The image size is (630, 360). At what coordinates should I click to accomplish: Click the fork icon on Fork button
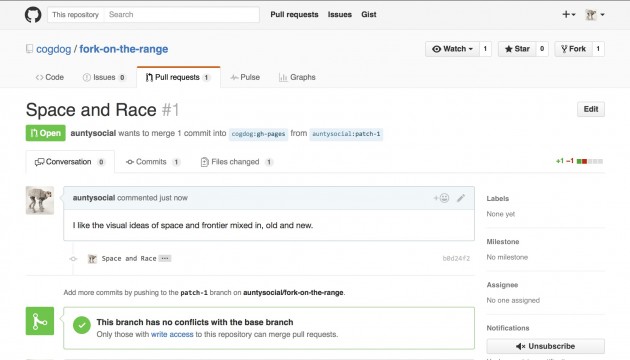pyautogui.click(x=564, y=49)
